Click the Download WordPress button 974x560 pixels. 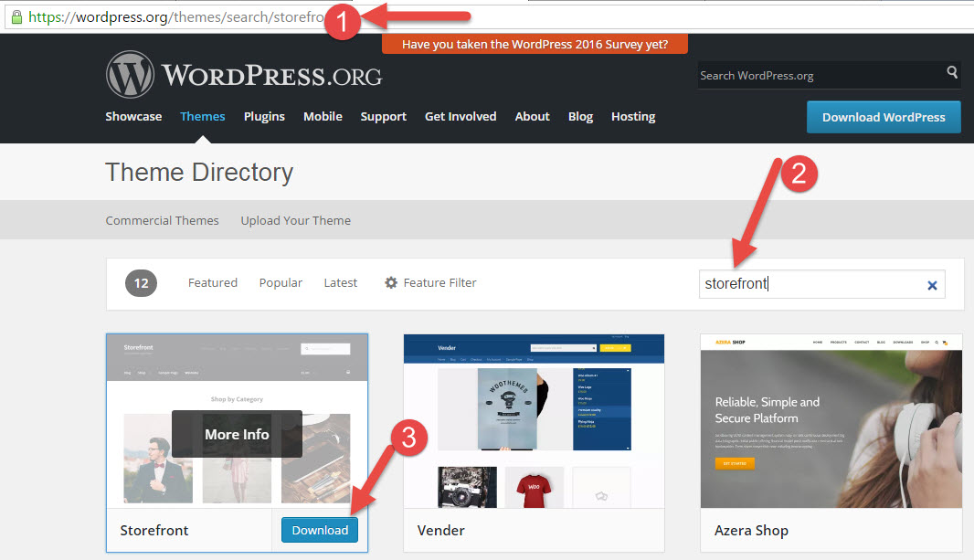(x=883, y=117)
